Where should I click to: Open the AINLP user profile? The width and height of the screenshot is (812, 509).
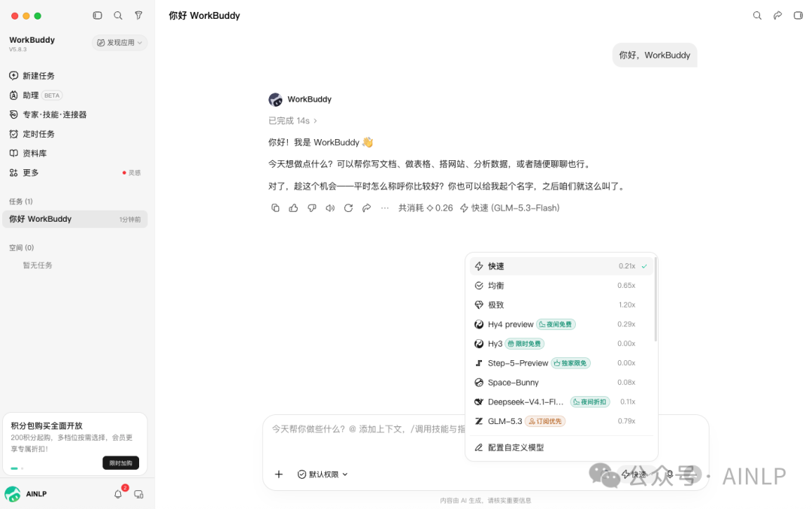(26, 494)
